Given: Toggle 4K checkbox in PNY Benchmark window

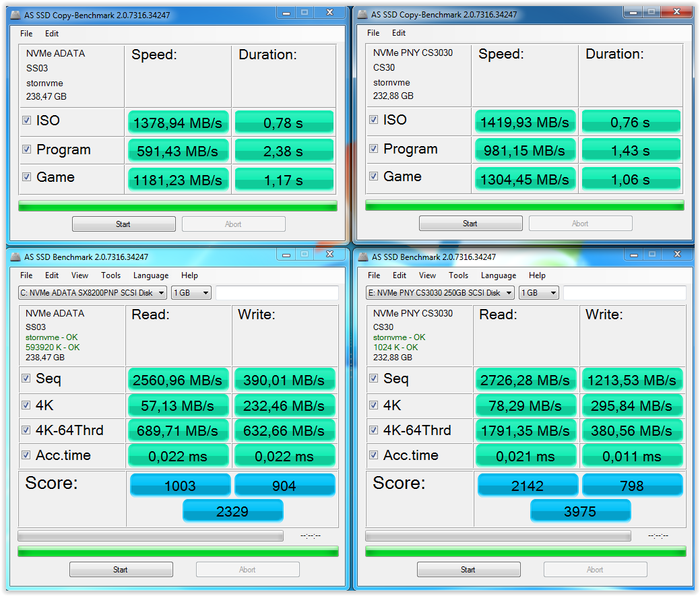Looking at the screenshot, I should pos(374,405).
